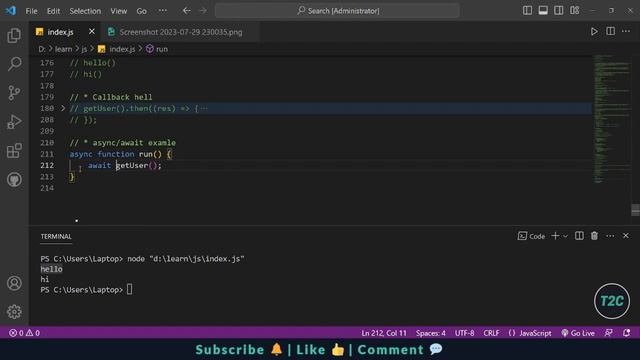Viewport: 640px width, 360px height.
Task: Open the Explorer view in activity bar
Action: [x=14, y=36]
